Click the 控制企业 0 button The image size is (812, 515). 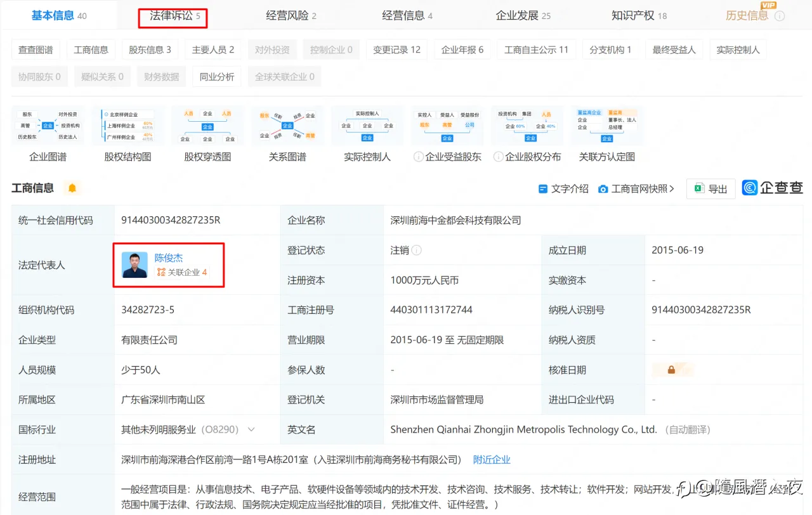click(x=331, y=49)
